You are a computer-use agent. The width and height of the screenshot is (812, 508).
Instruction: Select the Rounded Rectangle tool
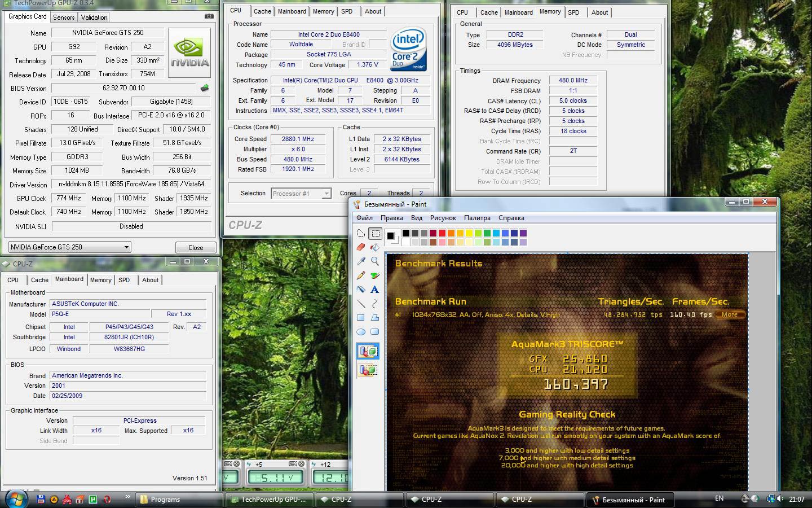coord(375,332)
